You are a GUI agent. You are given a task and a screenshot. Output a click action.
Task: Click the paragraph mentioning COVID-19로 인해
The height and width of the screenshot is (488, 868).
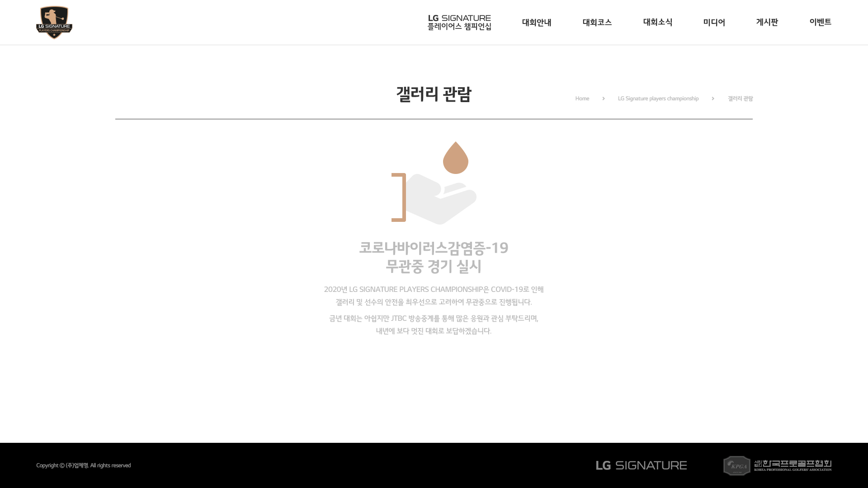pyautogui.click(x=434, y=296)
